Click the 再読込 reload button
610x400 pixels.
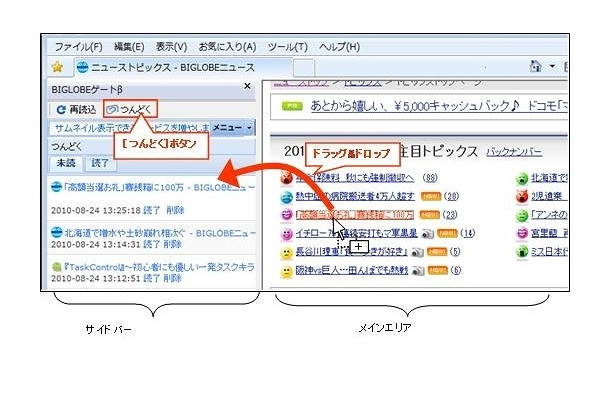pyautogui.click(x=76, y=109)
